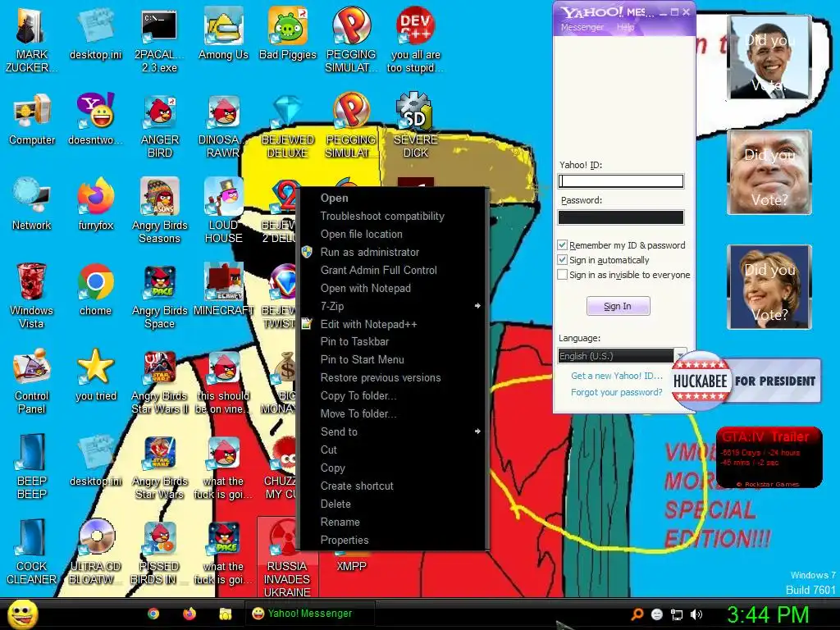Launch the Bad Piggies desktop icon
Viewport: 840px width, 630px height.
pyautogui.click(x=288, y=33)
